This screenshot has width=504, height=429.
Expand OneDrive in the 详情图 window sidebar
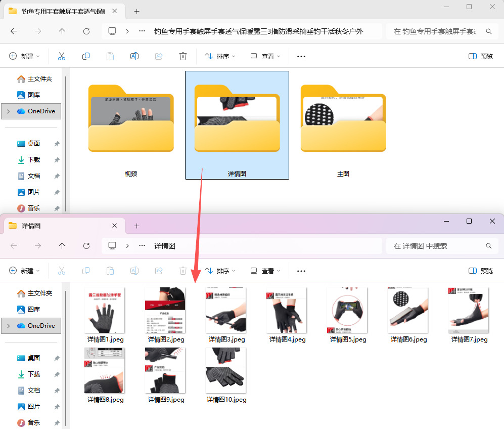(x=8, y=325)
